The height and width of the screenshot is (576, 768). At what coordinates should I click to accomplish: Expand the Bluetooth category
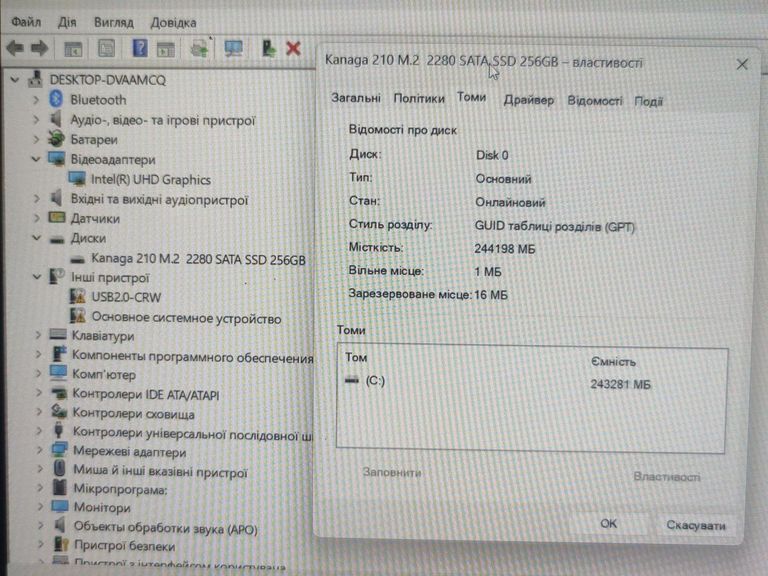(x=35, y=100)
